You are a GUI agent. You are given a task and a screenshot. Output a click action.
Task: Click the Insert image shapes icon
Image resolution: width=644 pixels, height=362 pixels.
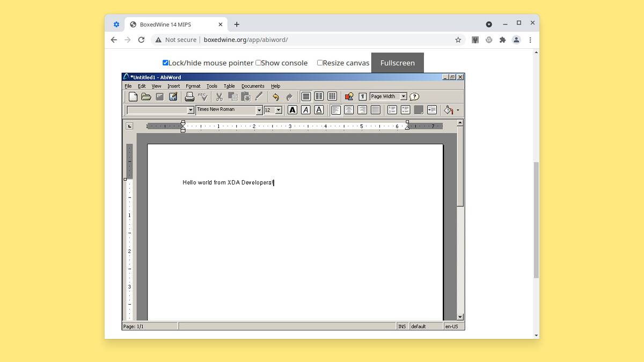[349, 97]
